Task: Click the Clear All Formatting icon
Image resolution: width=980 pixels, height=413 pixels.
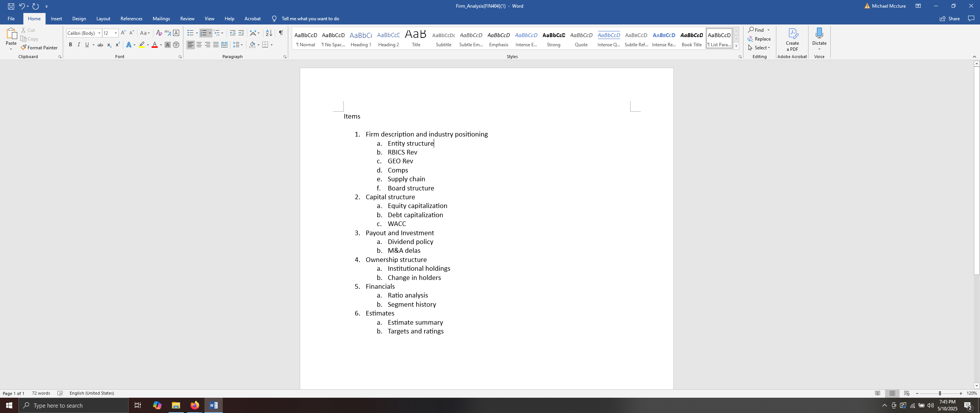Action: click(x=159, y=33)
